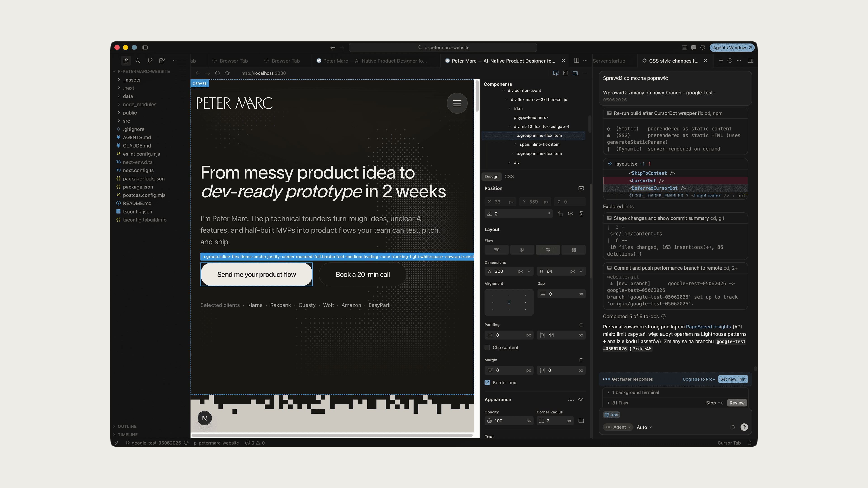Start a new chat with plus icon

pos(721,61)
